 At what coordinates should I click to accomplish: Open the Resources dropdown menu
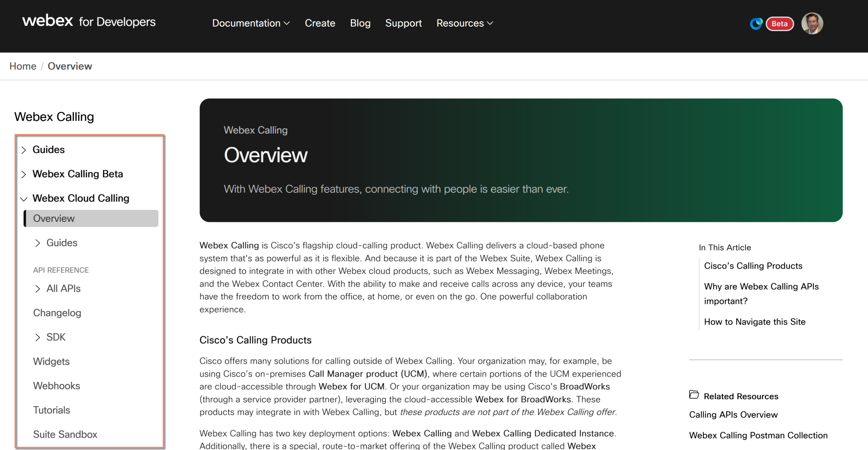pos(465,23)
